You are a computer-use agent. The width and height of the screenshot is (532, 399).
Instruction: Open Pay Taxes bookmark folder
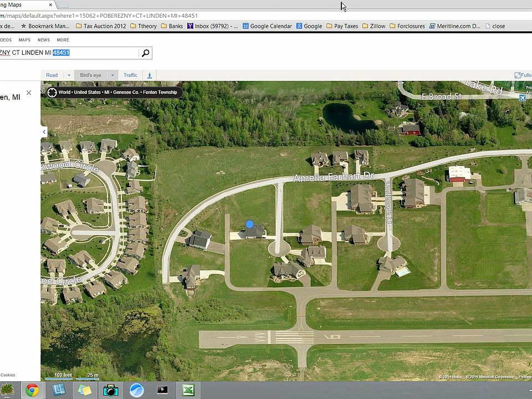(342, 26)
